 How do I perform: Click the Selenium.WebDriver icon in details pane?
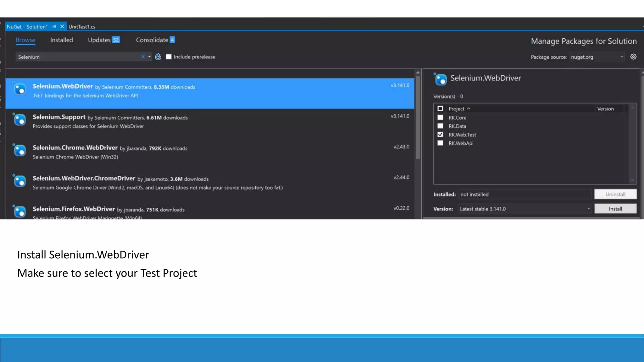[440, 79]
